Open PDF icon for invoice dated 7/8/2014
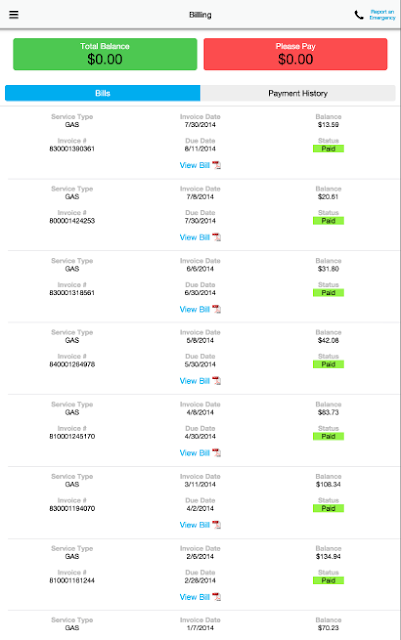 216,237
